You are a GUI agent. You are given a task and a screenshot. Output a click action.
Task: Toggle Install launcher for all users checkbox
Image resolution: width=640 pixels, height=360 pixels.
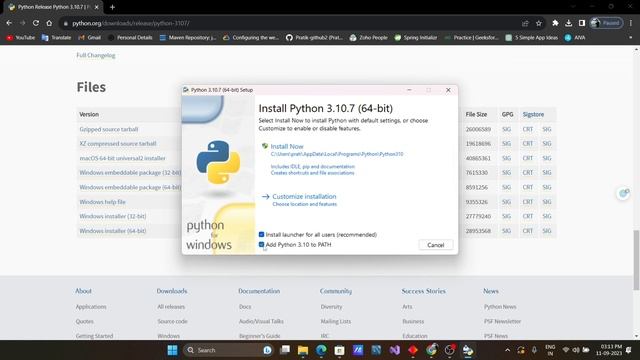(261, 235)
